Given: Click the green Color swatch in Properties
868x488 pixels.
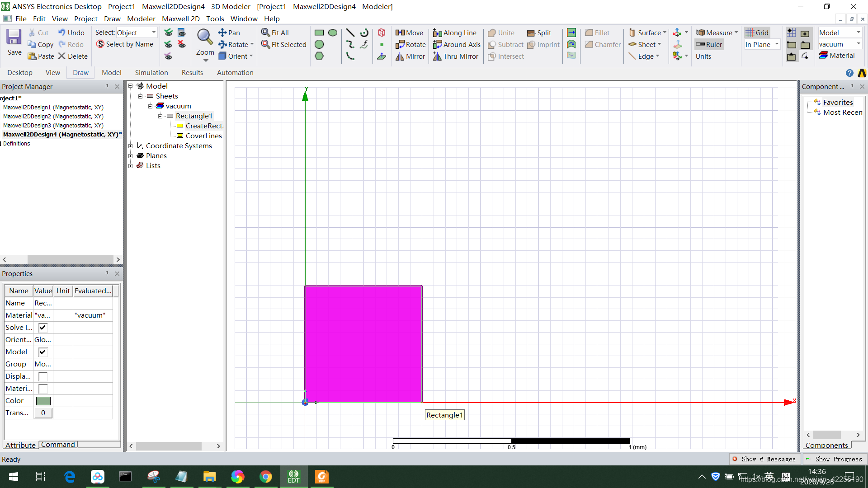Looking at the screenshot, I should coord(43,400).
